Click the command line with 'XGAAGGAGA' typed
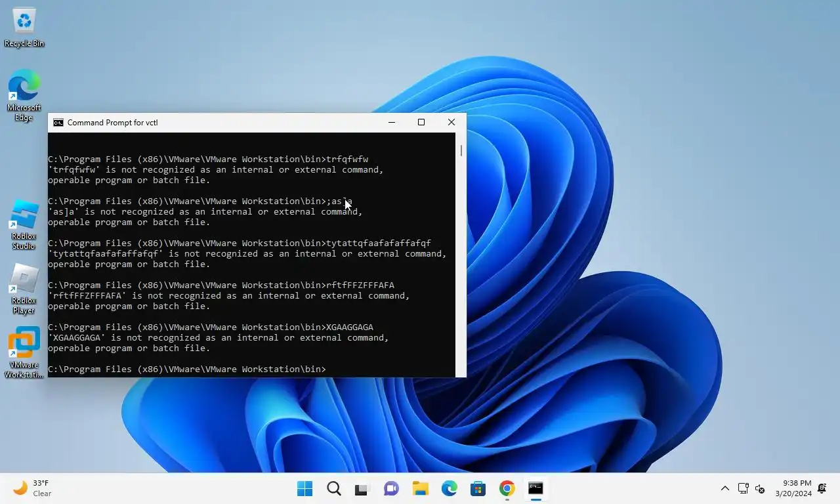Screen dimensions: 840x504 (x=211, y=327)
